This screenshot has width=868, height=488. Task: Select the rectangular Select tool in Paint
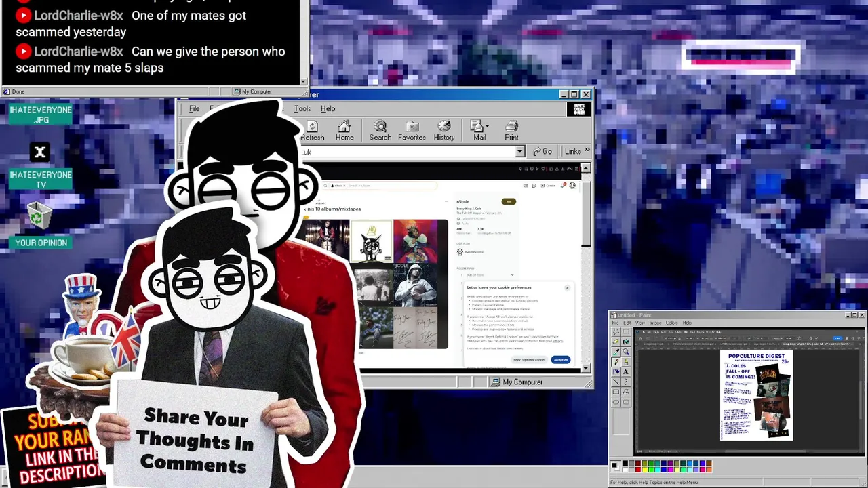(626, 331)
